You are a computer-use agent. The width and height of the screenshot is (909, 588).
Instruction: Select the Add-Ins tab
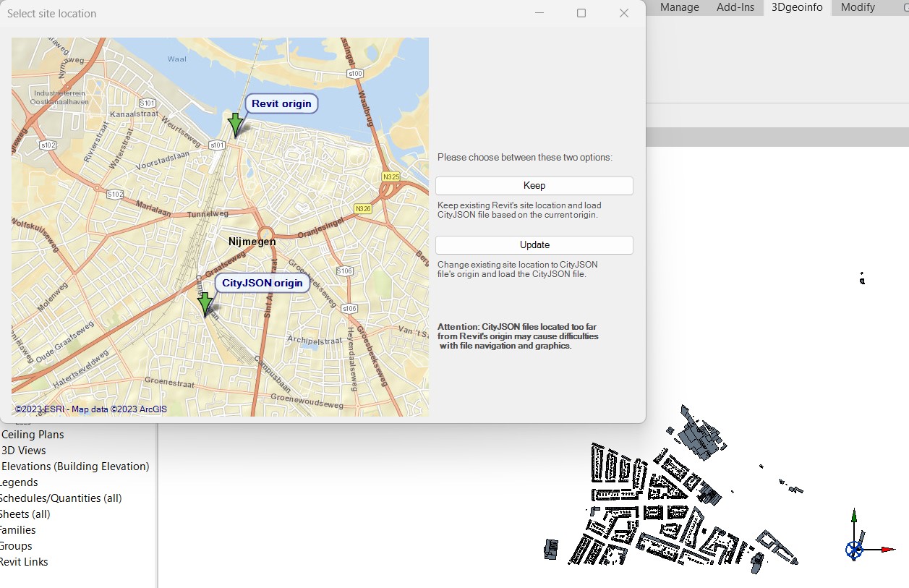[x=736, y=7]
